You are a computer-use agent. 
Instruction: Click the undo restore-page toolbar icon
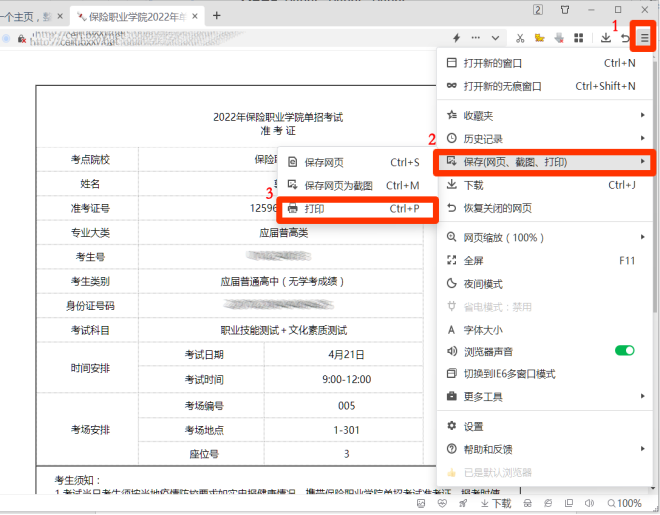(625, 38)
